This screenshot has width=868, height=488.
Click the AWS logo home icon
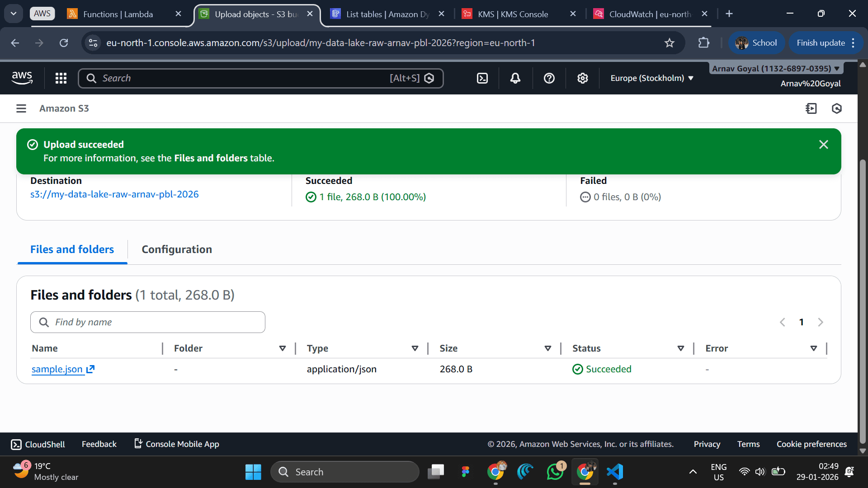22,78
